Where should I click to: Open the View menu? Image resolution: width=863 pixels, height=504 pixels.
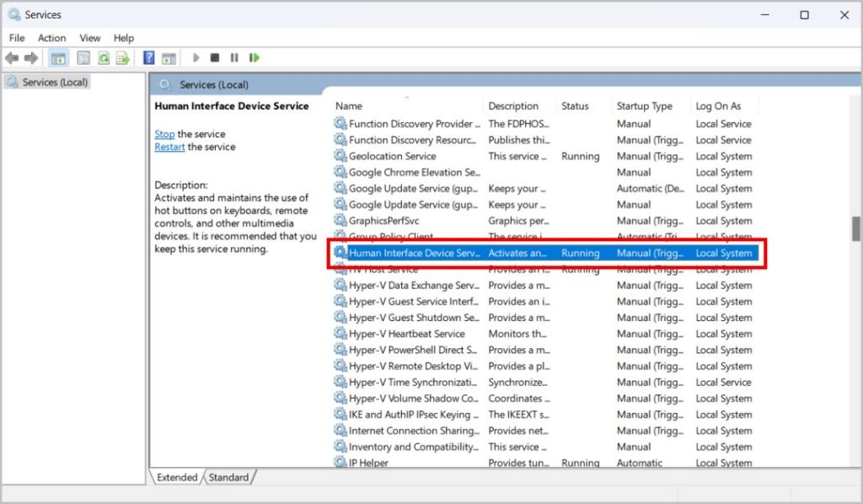pos(89,38)
